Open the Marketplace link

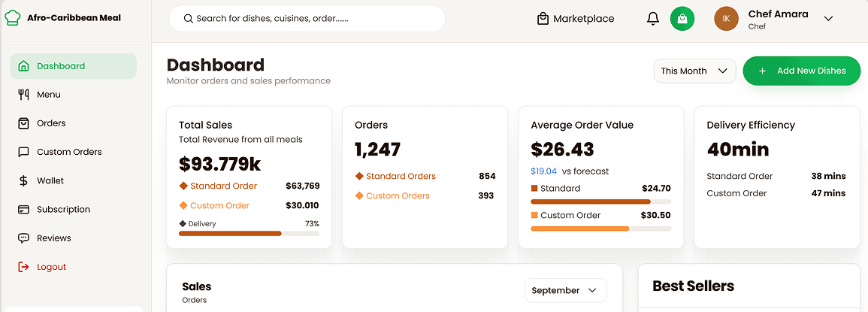pos(576,19)
